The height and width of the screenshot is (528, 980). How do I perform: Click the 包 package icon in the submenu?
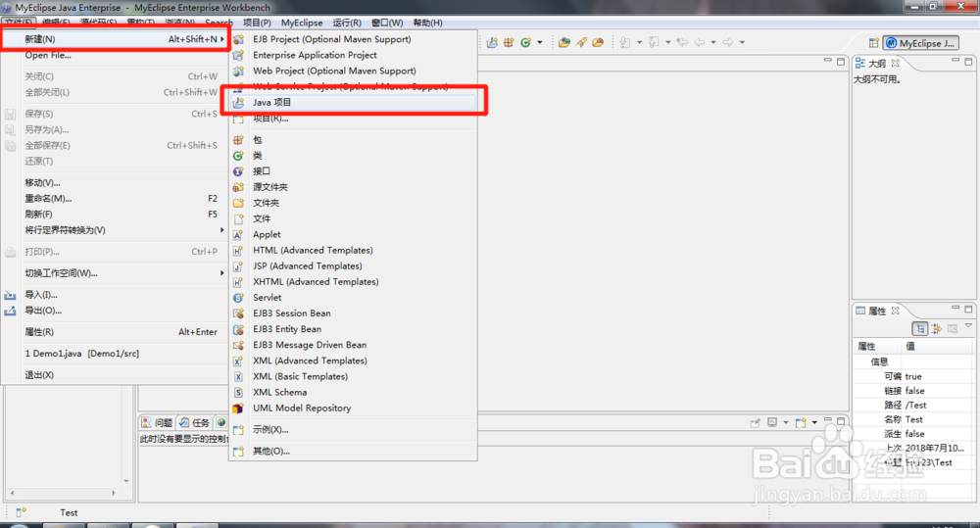[x=238, y=140]
